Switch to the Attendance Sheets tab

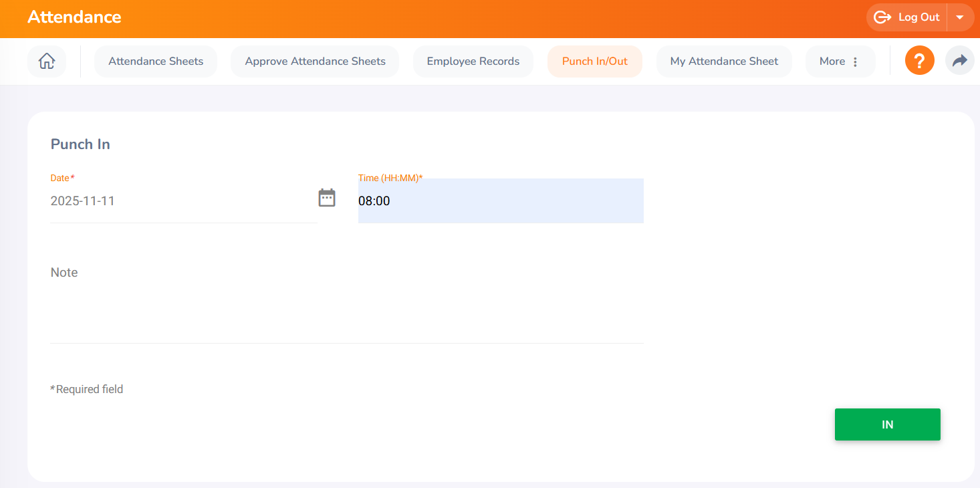[x=156, y=62]
